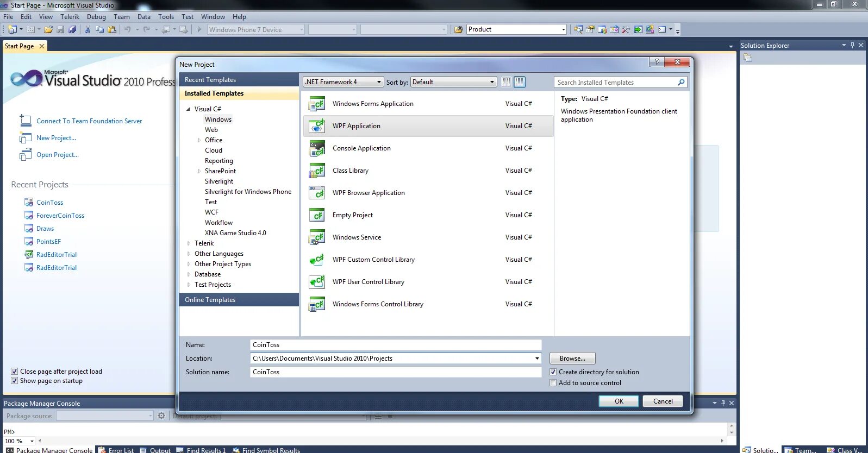Switch to the Output tab

[155, 450]
